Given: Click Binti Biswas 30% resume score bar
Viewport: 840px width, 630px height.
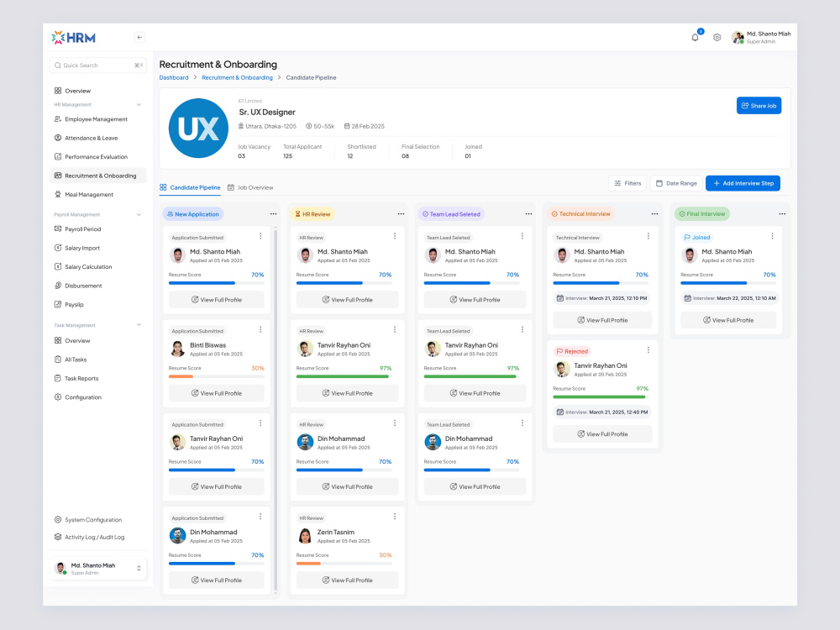Looking at the screenshot, I should (217, 376).
